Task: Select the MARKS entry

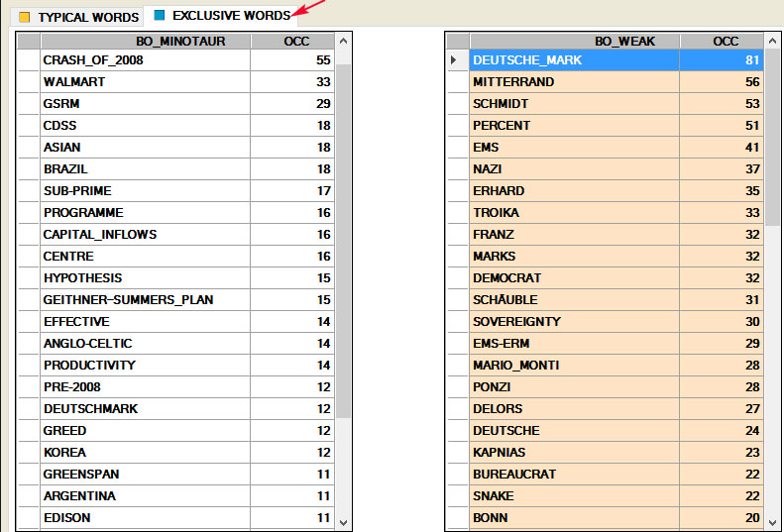Action: tap(606, 256)
